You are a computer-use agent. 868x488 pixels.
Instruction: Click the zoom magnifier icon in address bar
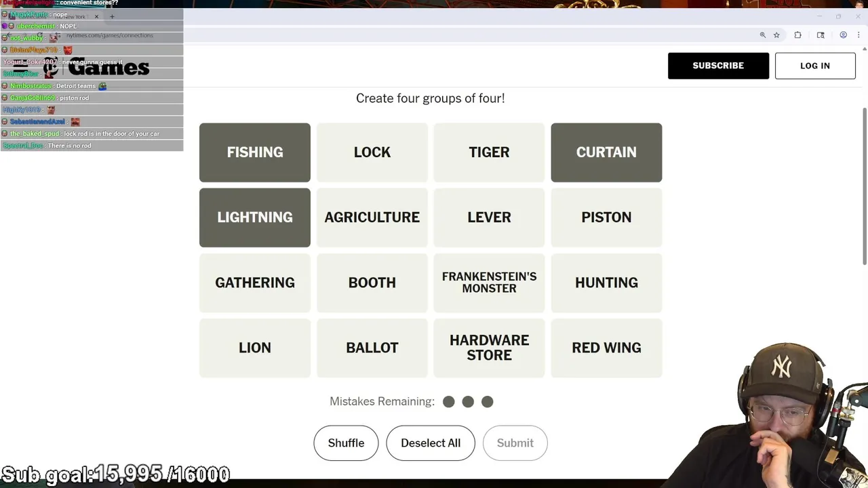(763, 35)
